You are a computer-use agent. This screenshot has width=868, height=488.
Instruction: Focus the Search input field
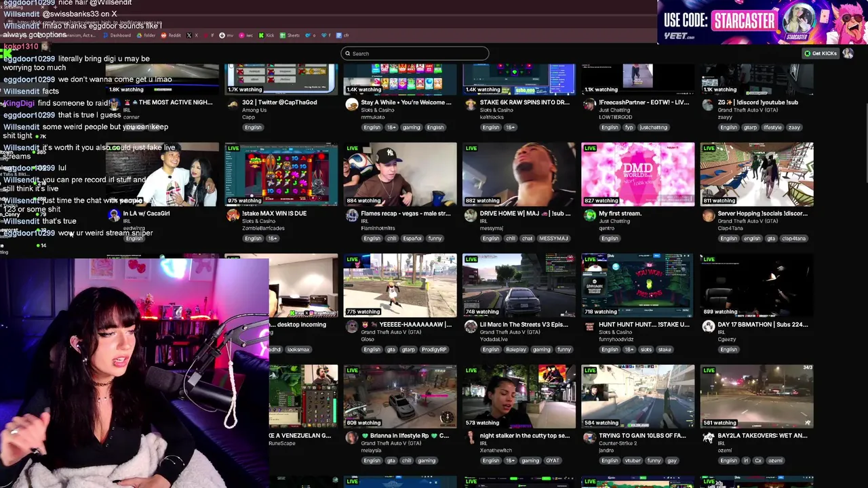(x=415, y=54)
